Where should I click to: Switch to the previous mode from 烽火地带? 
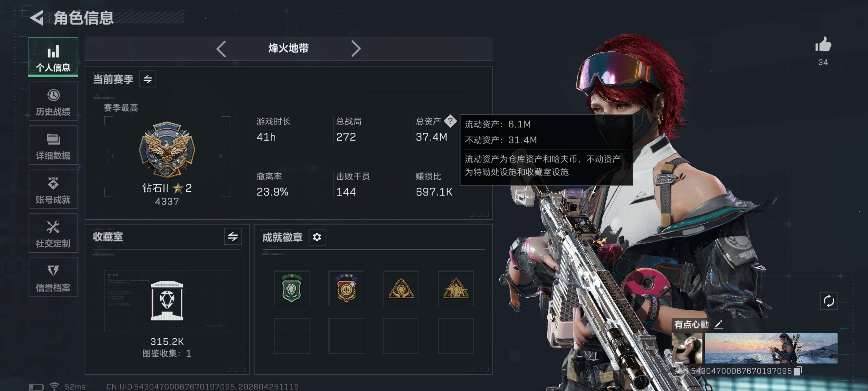coord(221,49)
